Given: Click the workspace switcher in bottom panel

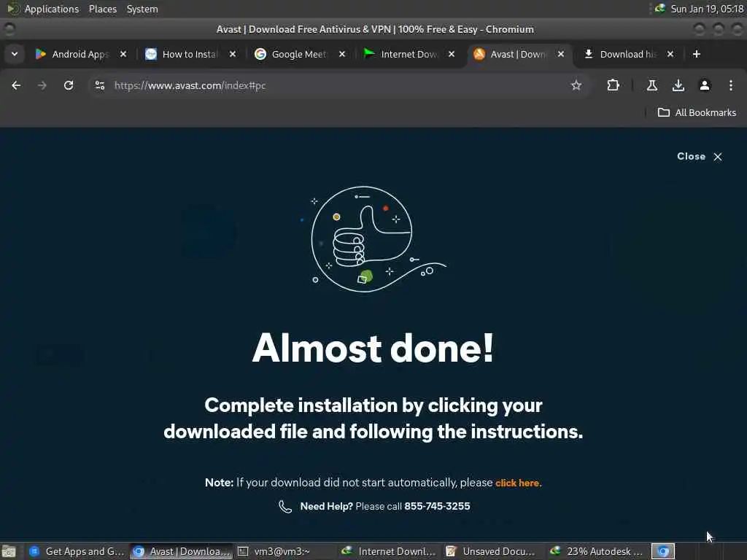Looking at the screenshot, I should 663,551.
